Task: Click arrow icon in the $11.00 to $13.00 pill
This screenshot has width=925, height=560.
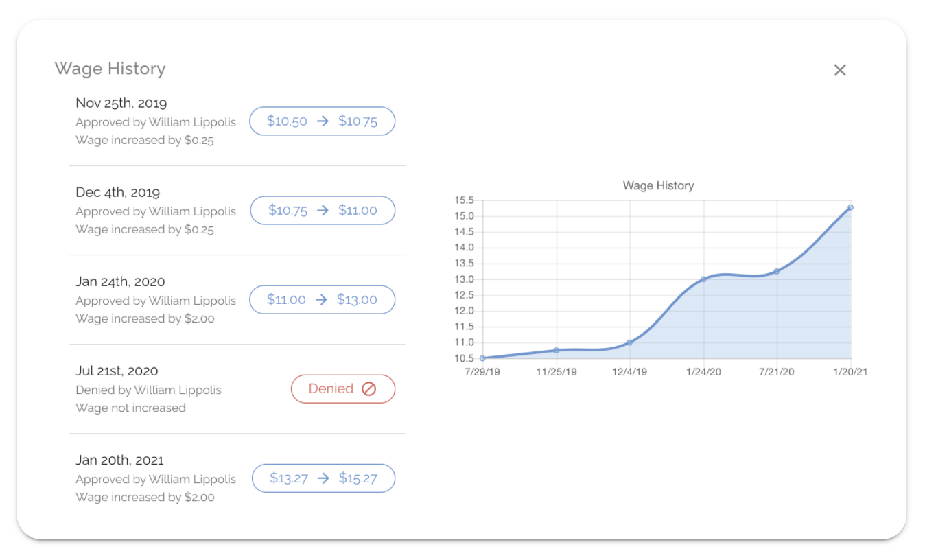Action: (x=322, y=300)
